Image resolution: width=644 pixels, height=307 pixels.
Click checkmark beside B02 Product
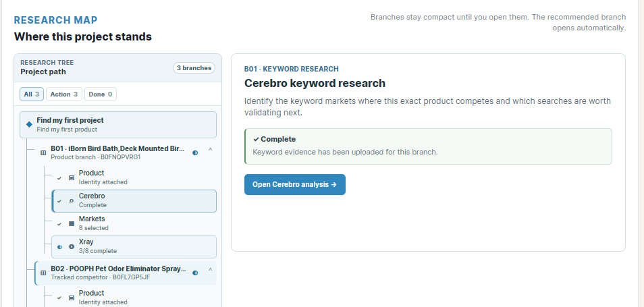tap(59, 298)
